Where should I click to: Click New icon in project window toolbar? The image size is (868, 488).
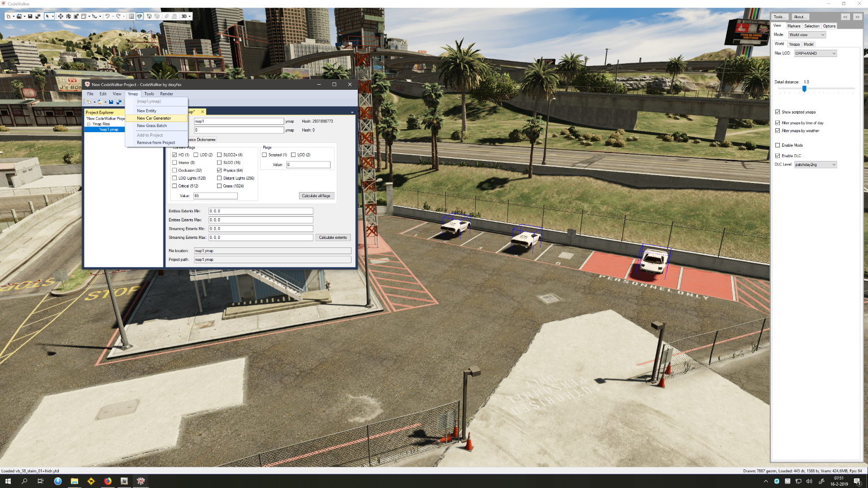pos(89,102)
